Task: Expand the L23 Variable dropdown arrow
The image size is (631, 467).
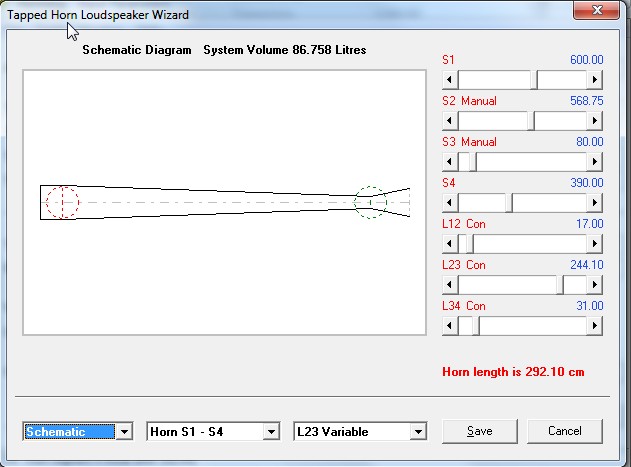Action: pyautogui.click(x=418, y=432)
